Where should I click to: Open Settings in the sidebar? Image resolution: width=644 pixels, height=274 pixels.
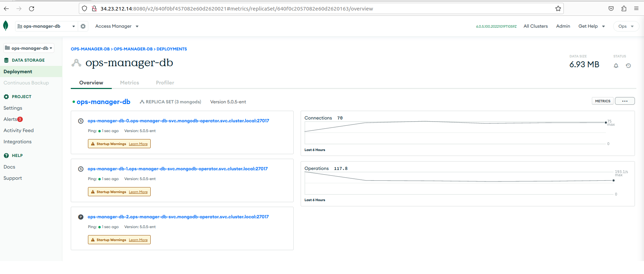13,108
